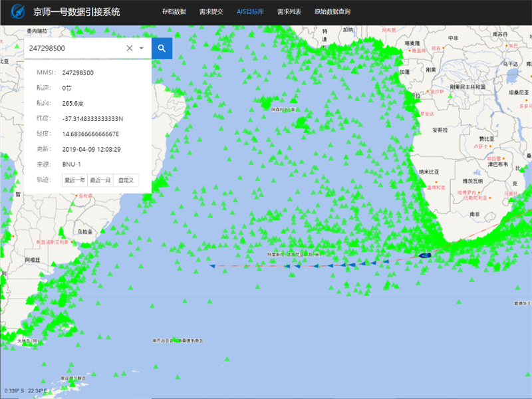The image size is (532, 399).
Task: Open the 需求列表 menu item
Action: [289, 12]
